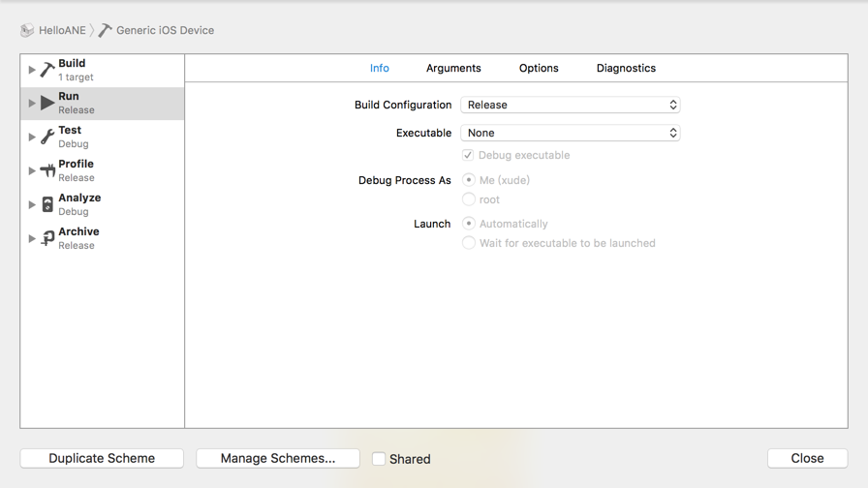Select the Analyze action icon

click(47, 204)
